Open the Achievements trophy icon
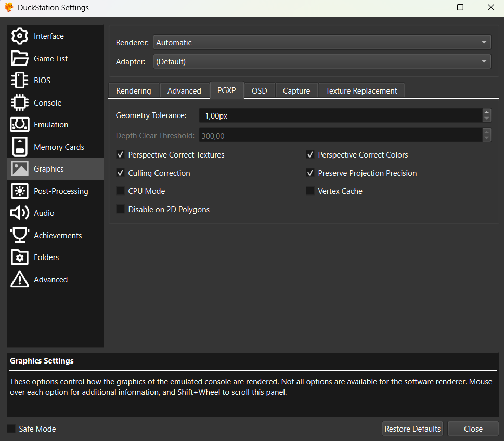This screenshot has width=504, height=441. [x=20, y=235]
